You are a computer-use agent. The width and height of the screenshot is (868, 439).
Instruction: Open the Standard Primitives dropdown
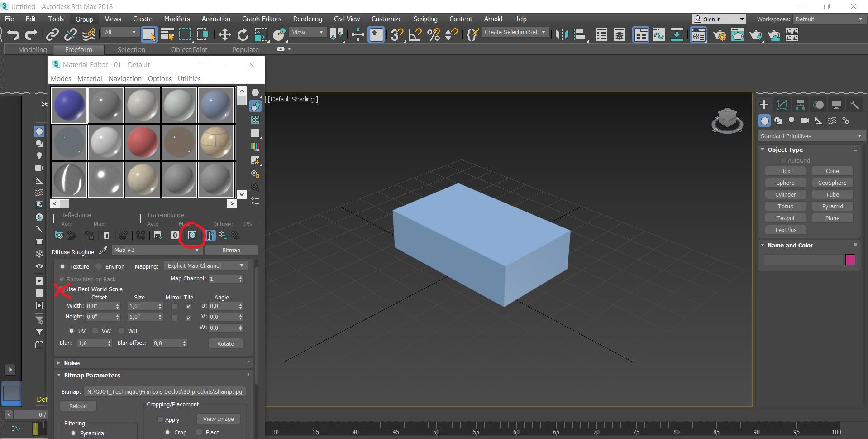tap(811, 136)
